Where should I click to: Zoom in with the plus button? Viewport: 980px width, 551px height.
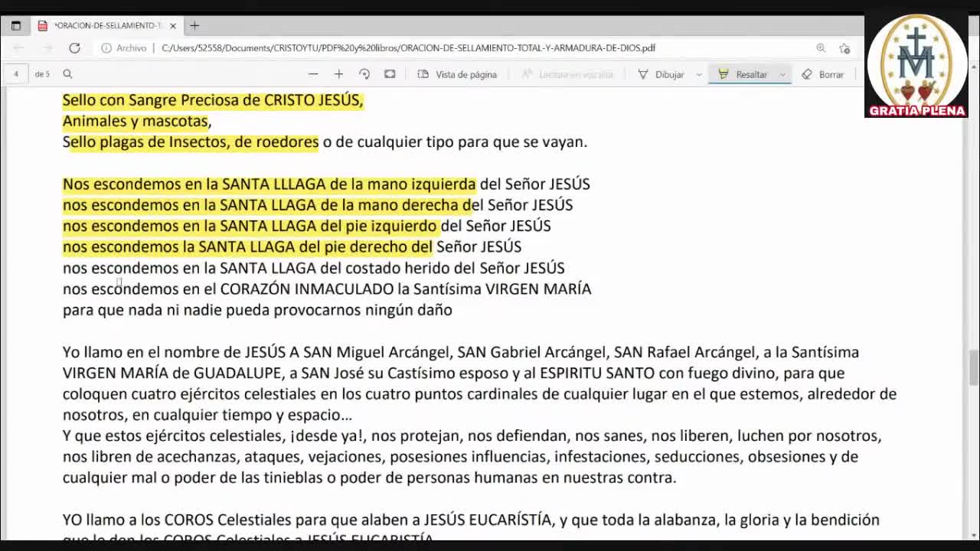pos(338,74)
